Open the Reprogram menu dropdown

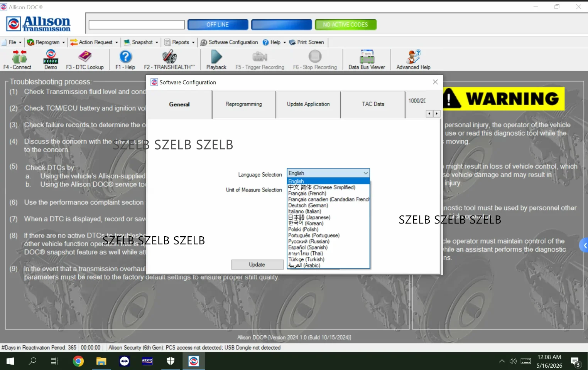pyautogui.click(x=46, y=42)
